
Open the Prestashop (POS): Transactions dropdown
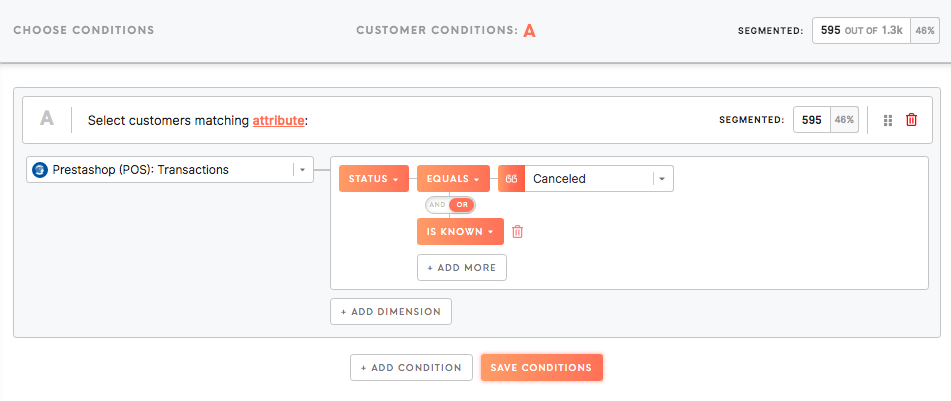point(170,170)
